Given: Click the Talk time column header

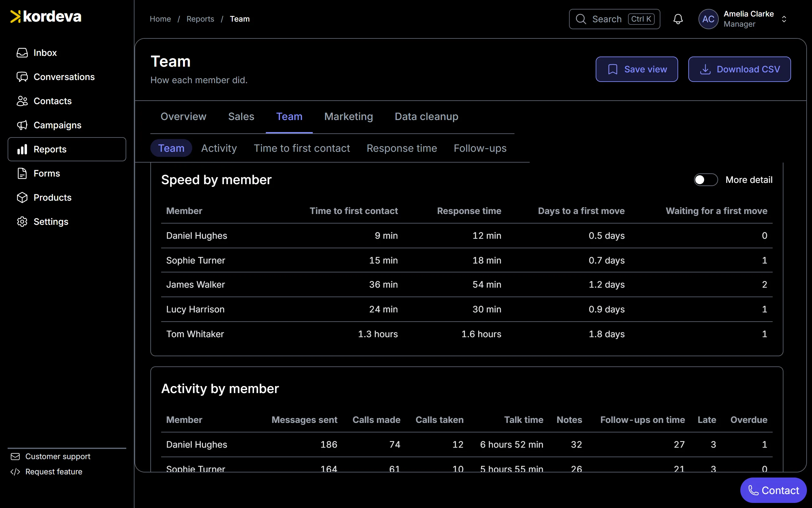Looking at the screenshot, I should (524, 420).
